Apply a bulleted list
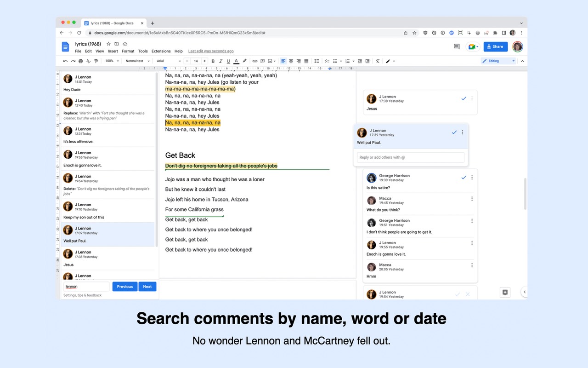588x368 pixels. (x=335, y=61)
